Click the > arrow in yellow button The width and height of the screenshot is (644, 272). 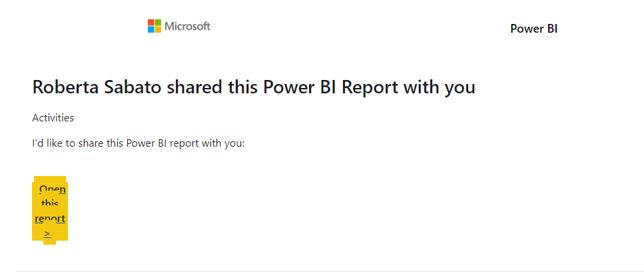[x=48, y=234]
